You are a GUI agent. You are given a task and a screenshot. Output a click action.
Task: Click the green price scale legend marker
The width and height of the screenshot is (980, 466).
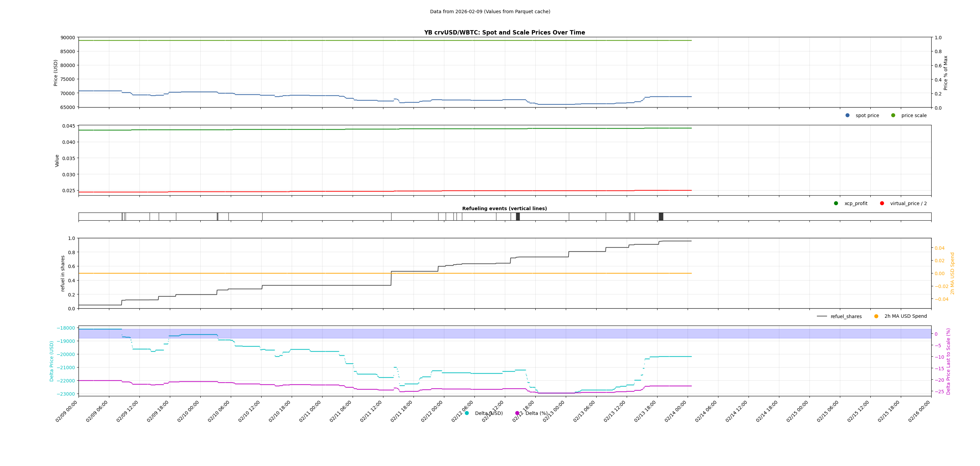pos(893,115)
